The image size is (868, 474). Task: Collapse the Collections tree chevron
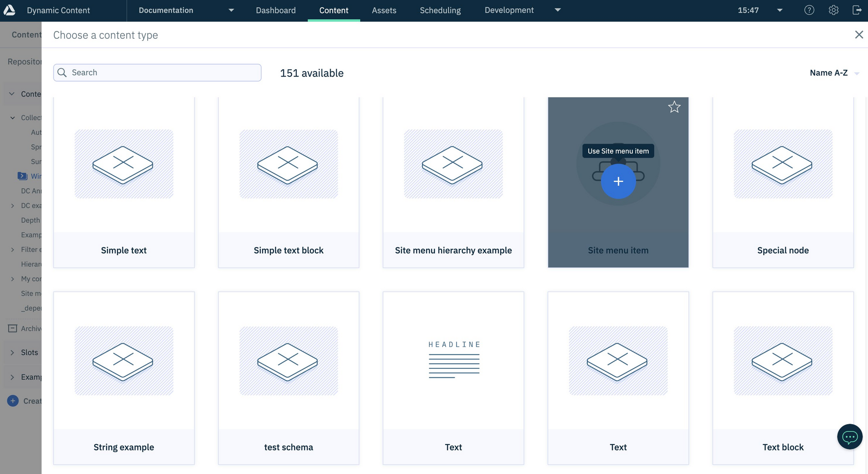click(12, 118)
